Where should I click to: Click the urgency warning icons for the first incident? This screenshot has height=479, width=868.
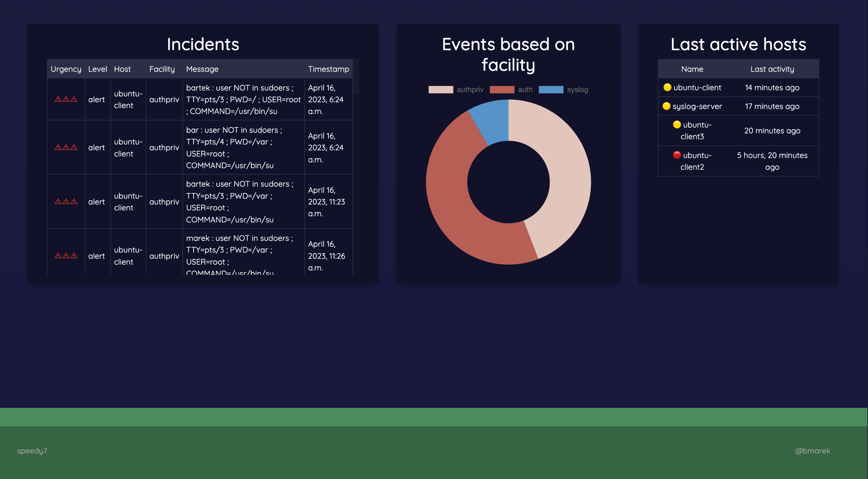click(66, 99)
